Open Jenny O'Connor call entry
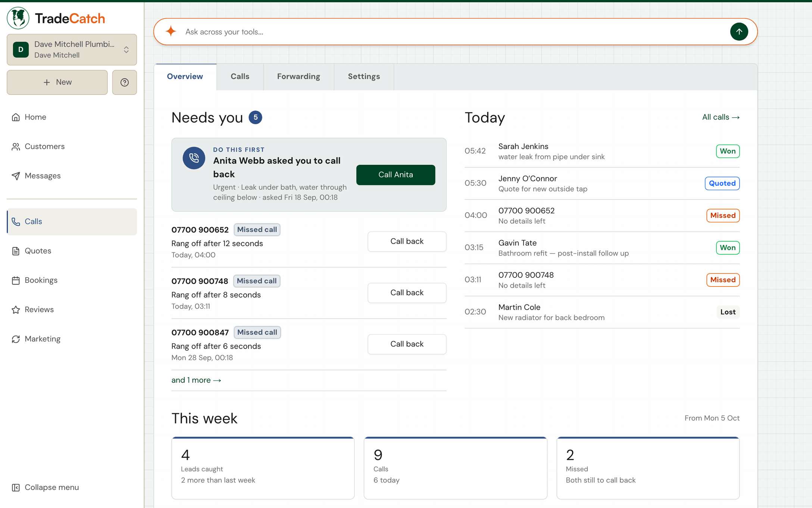Viewport: 812px width, 508px height. pos(602,183)
